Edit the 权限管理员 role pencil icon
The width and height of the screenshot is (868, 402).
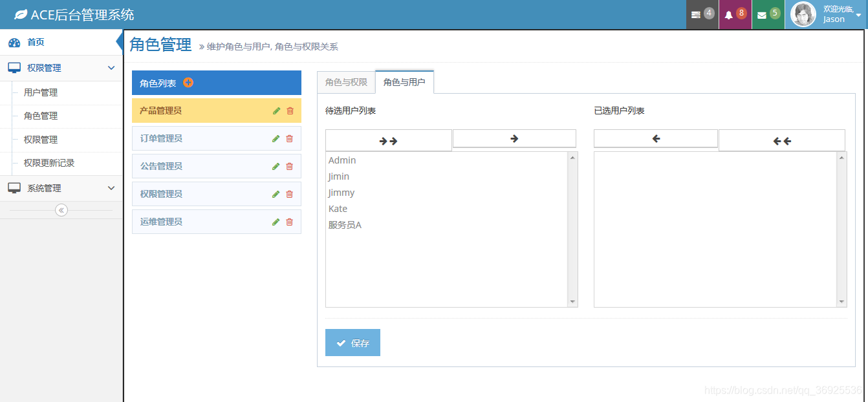[276, 194]
